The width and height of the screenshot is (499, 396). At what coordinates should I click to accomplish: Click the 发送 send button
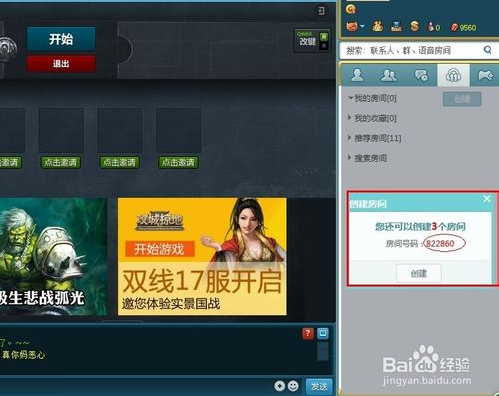tap(319, 387)
